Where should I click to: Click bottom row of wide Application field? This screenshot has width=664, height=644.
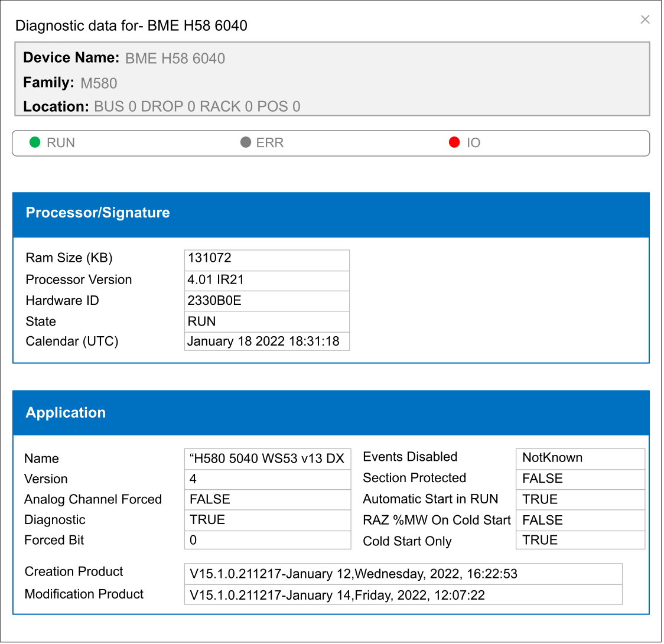(x=403, y=594)
